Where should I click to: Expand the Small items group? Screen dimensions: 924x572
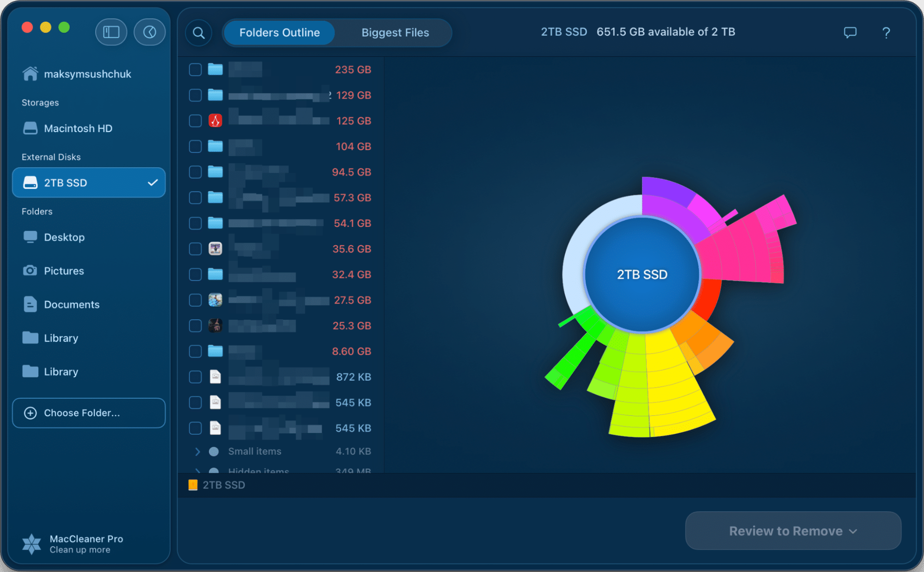tap(197, 451)
